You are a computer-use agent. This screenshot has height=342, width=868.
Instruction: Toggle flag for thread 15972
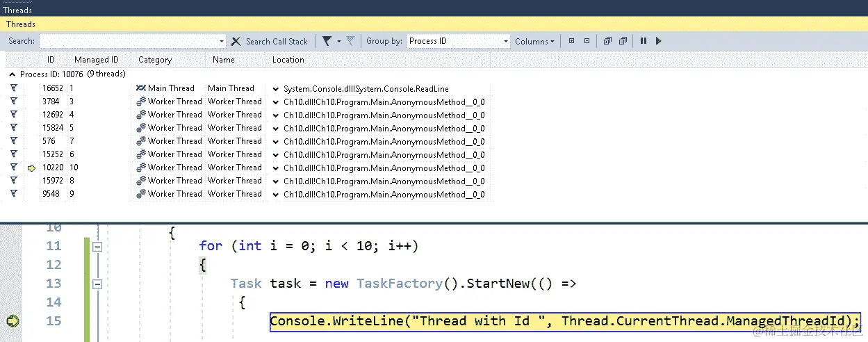13,181
